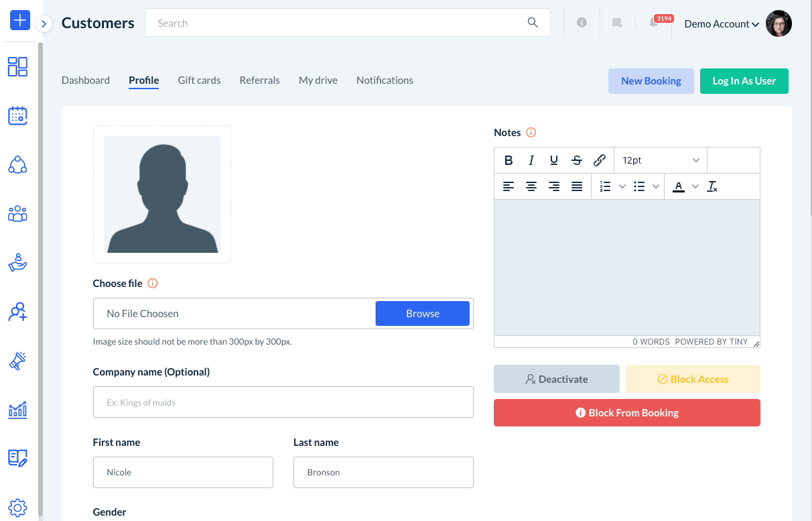Click the blue plus quick-add icon
The height and width of the screenshot is (521, 812).
[20, 20]
